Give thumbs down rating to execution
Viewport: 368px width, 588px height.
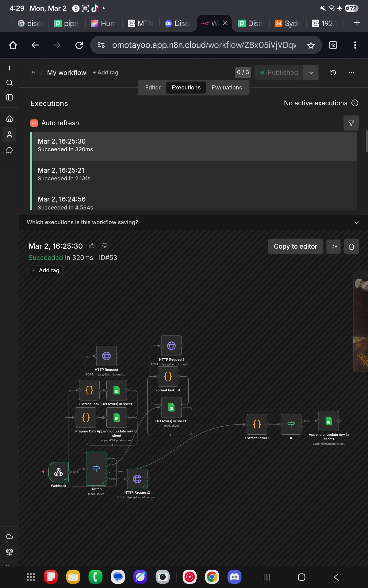pos(105,246)
